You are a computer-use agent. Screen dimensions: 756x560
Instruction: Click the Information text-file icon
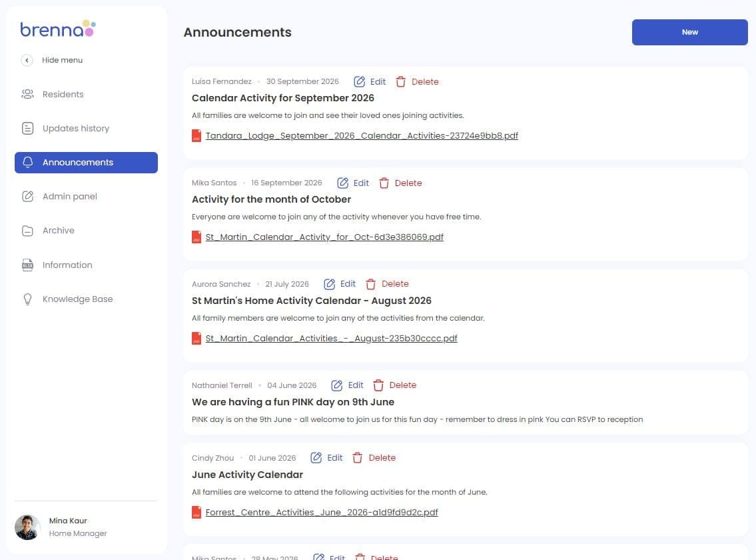point(27,265)
